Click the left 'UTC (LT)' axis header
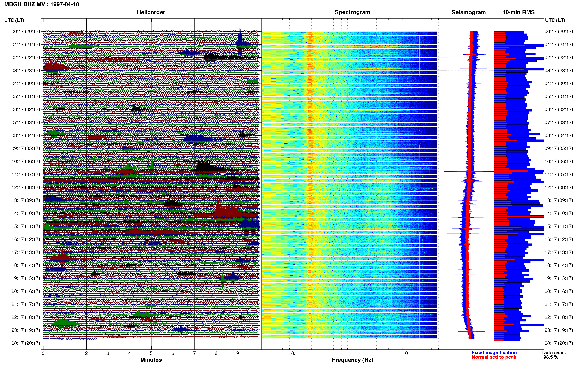 14,20
